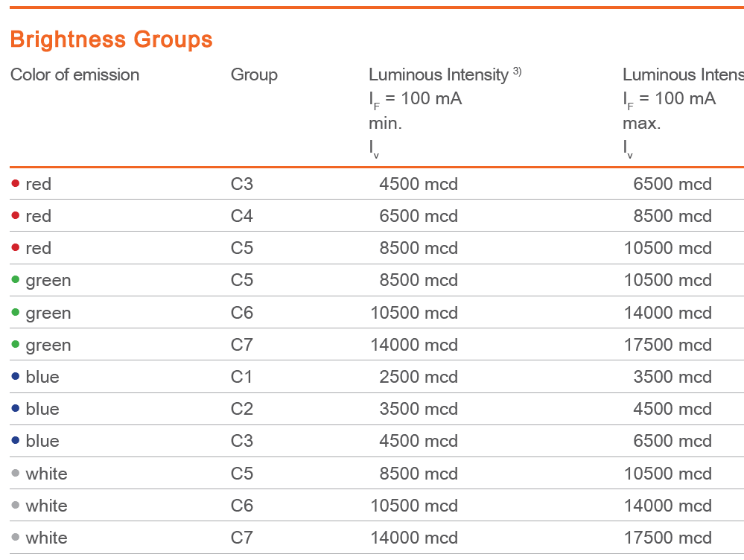Click "blue" in the blue C3 row
This screenshot has height=560, width=744.
(42, 441)
